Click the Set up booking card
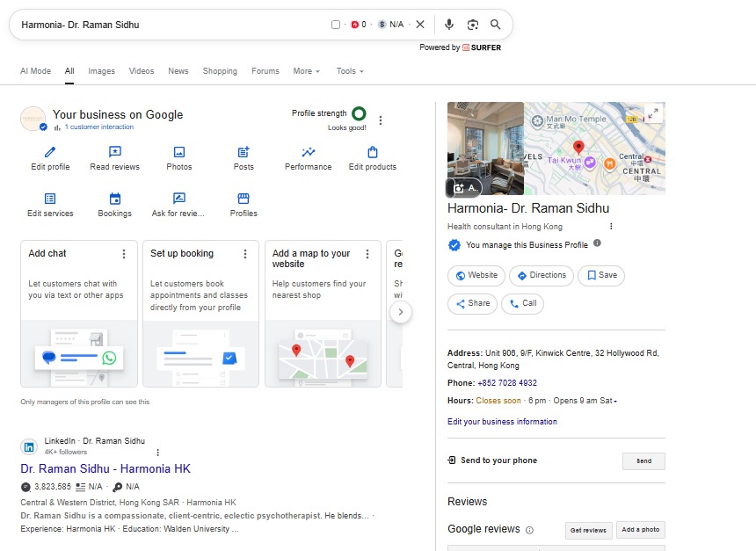Viewport: 756px width, 551px height. 200,314
